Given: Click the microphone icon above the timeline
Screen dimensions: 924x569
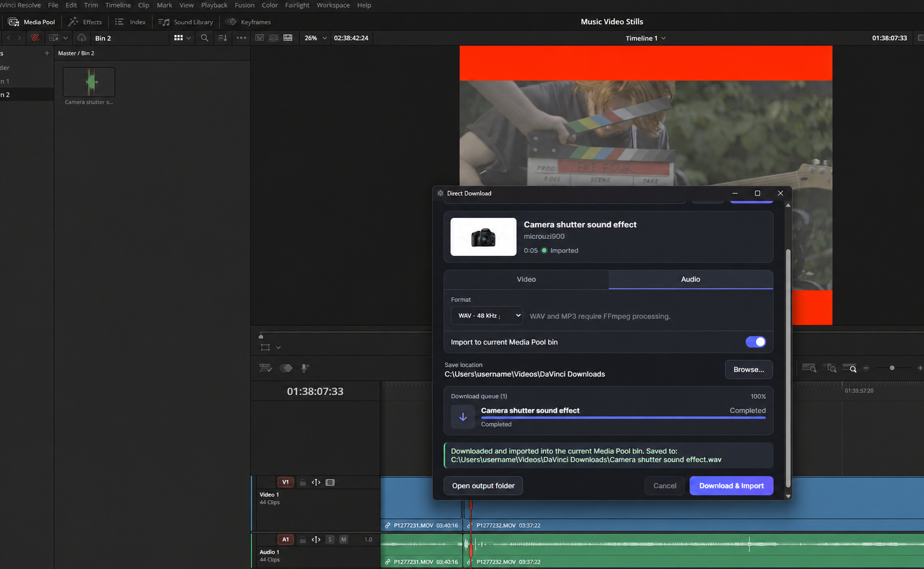Looking at the screenshot, I should [305, 368].
